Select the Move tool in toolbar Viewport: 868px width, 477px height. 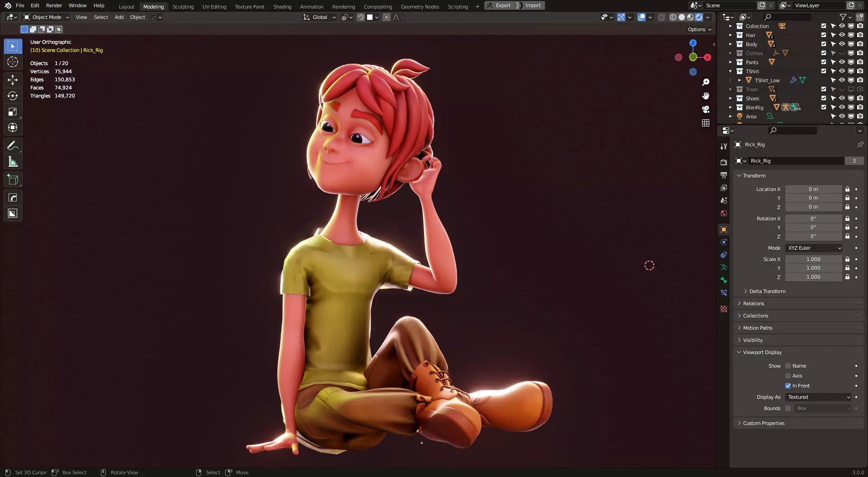[13, 80]
